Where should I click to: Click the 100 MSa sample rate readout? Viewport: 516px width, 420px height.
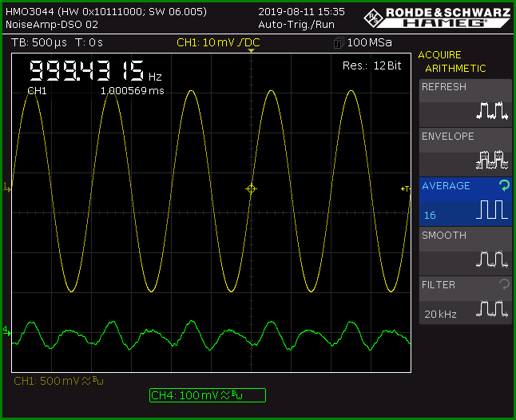coord(370,42)
